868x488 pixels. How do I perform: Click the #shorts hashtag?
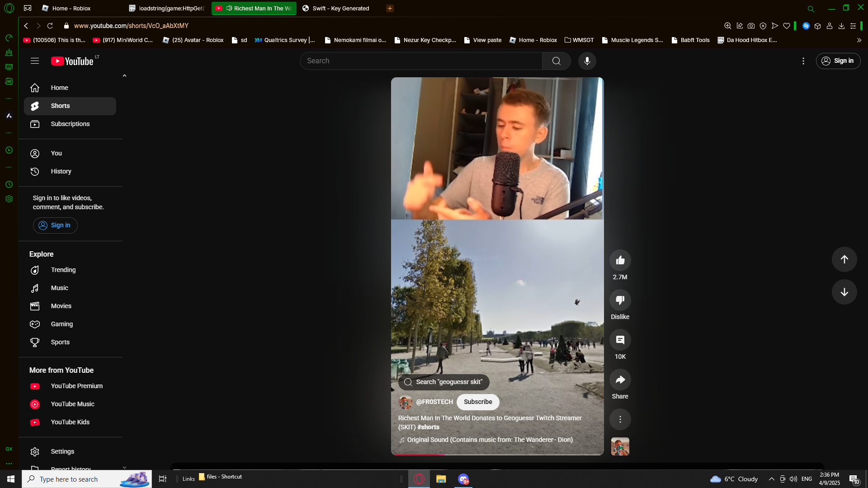[x=428, y=427]
